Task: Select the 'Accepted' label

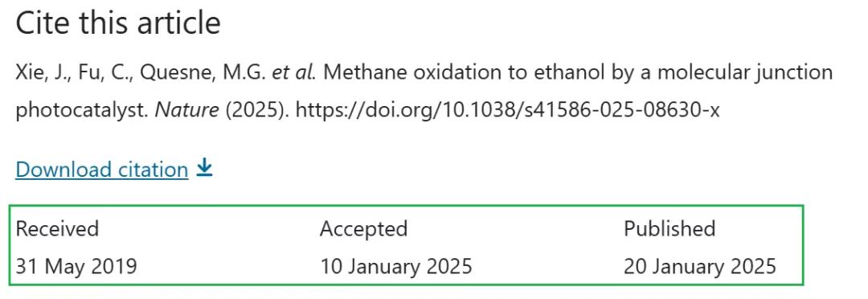Action: click(363, 229)
